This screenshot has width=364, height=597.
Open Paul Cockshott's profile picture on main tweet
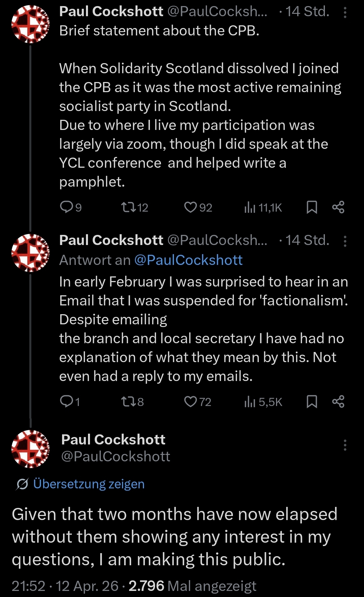coord(30,449)
